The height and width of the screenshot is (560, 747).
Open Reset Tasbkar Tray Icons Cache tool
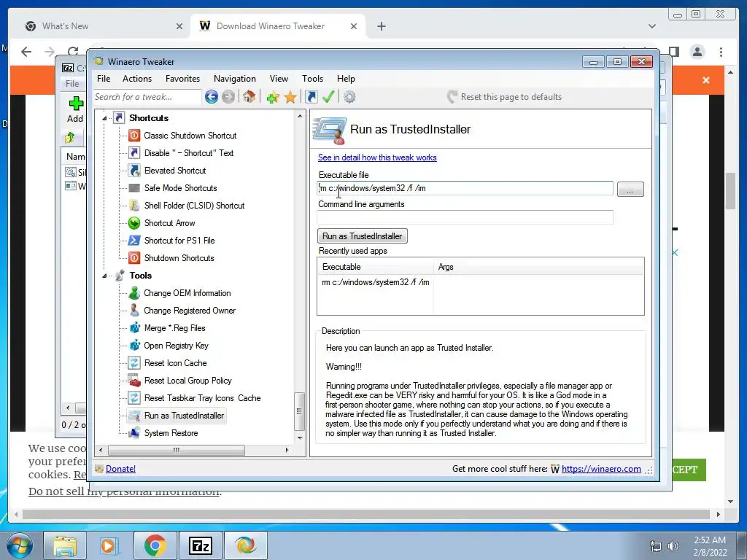click(x=202, y=398)
